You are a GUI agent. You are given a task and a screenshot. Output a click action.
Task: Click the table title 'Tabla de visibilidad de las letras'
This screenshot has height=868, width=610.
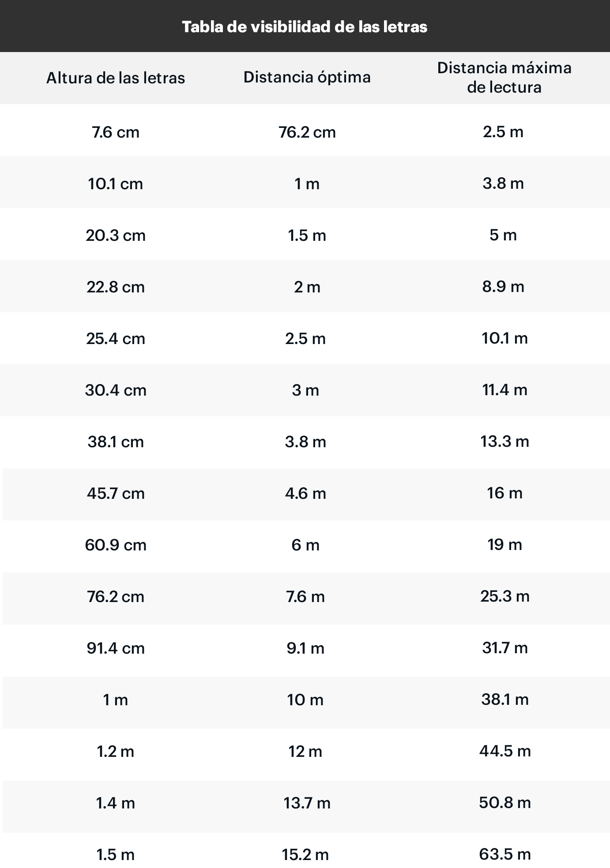305,27
